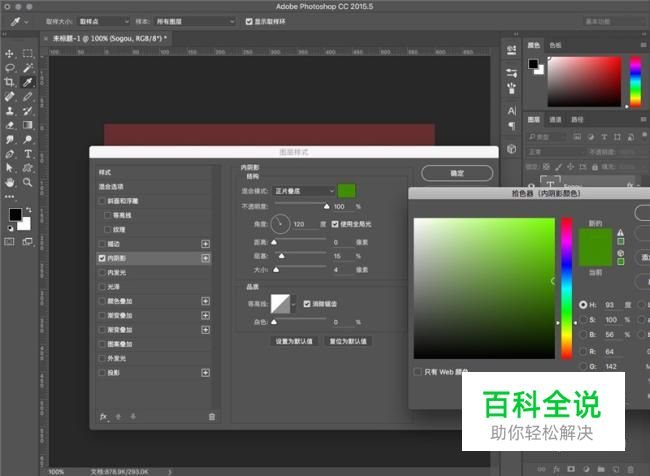650x476 pixels.
Task: Select the H hue radio button
Action: tap(583, 305)
